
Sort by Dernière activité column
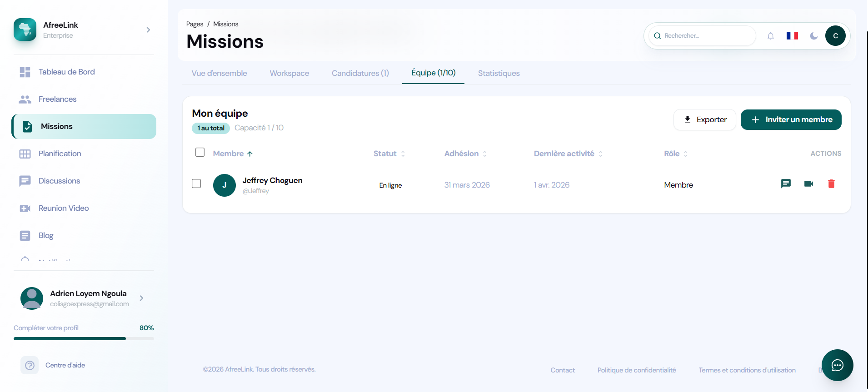coord(569,154)
